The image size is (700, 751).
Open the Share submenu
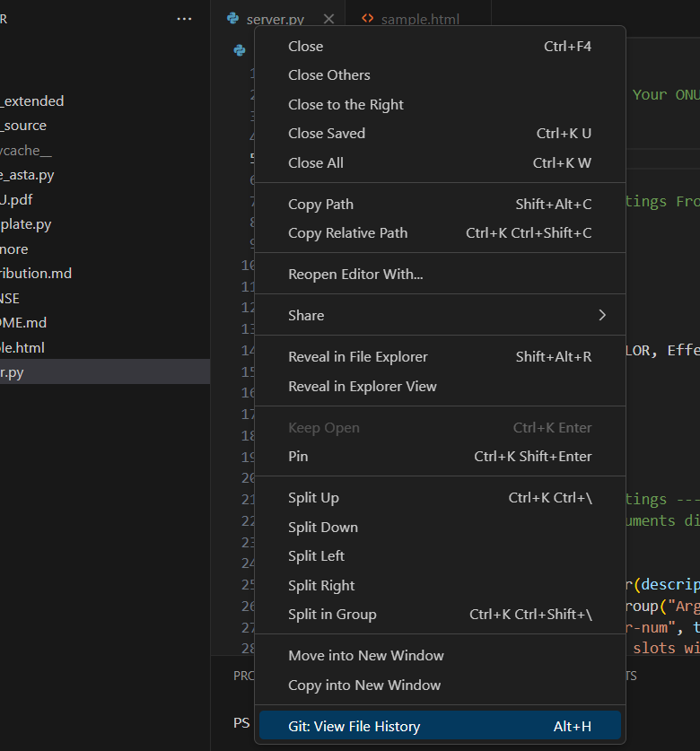[440, 316]
